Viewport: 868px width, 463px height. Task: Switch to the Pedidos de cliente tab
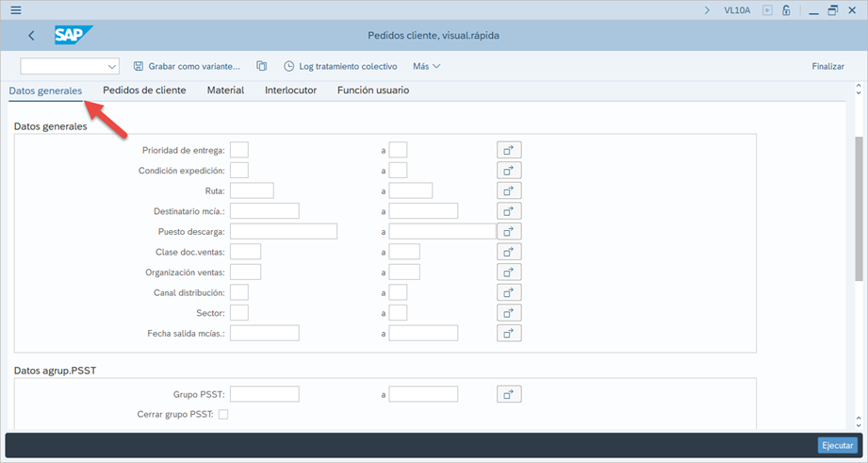(x=144, y=91)
